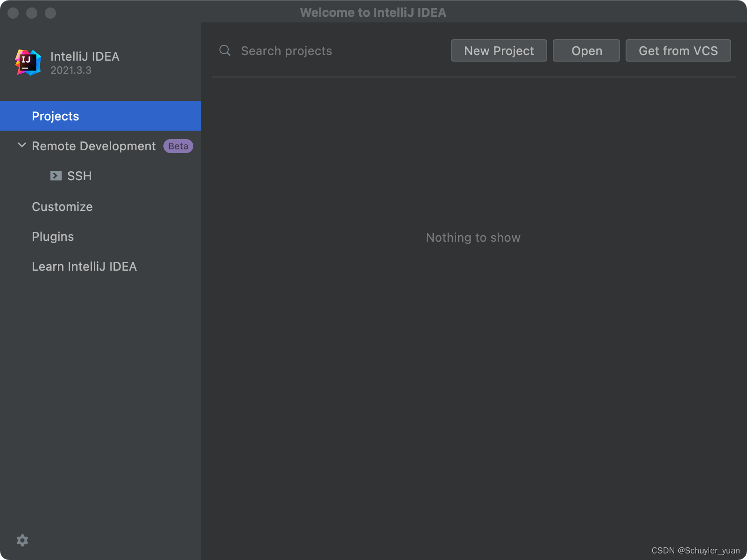
Task: Click the search magnifier icon
Action: tap(225, 50)
